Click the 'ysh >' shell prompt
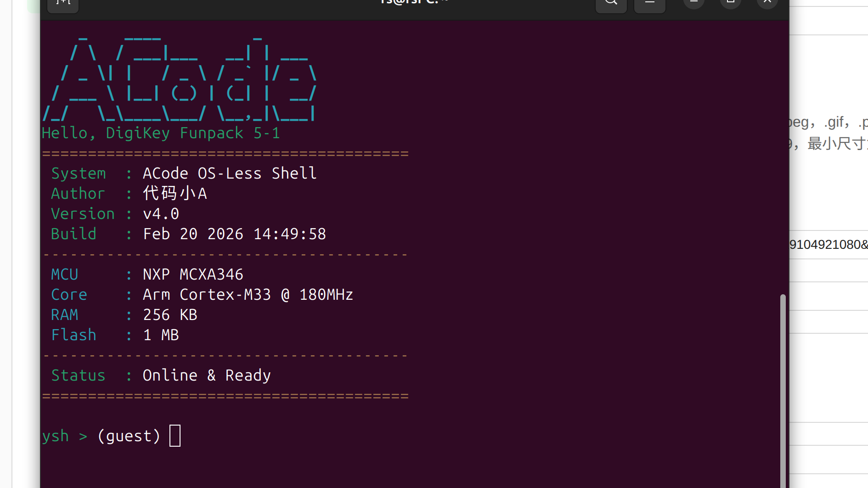Viewport: 868px width, 488px height. point(64,436)
